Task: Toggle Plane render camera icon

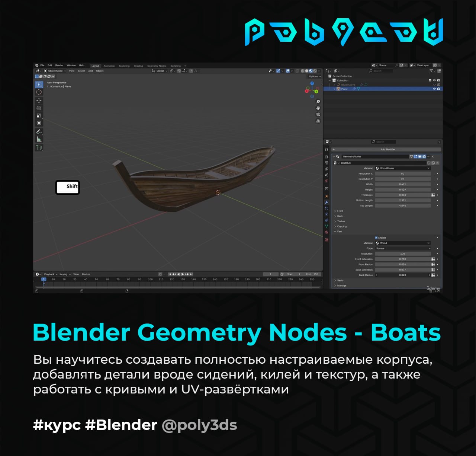Action: pyautogui.click(x=439, y=89)
